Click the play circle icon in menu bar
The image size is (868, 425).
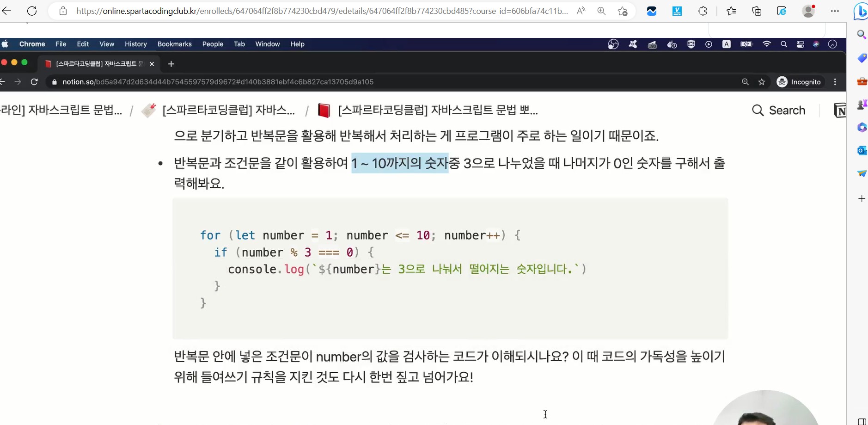(709, 44)
